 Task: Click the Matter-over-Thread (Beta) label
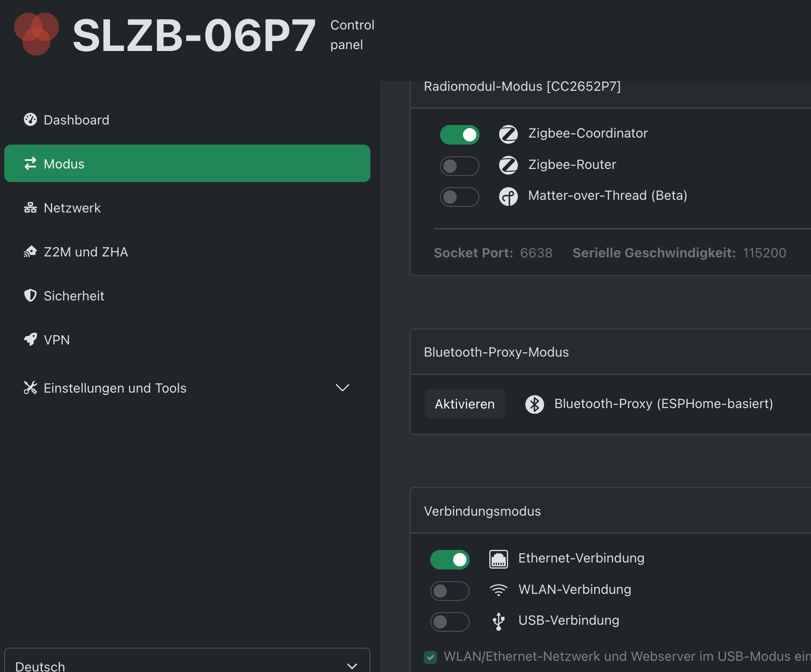[x=608, y=196]
